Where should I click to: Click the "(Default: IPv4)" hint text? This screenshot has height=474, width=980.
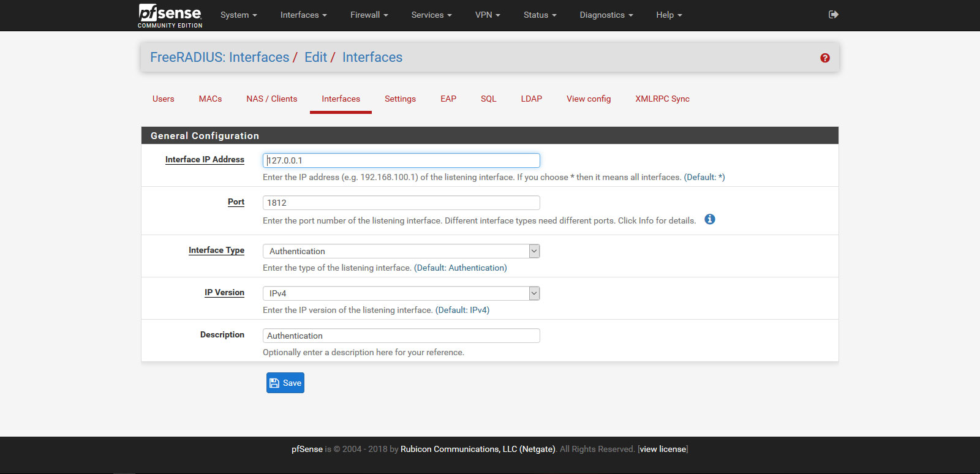click(462, 310)
